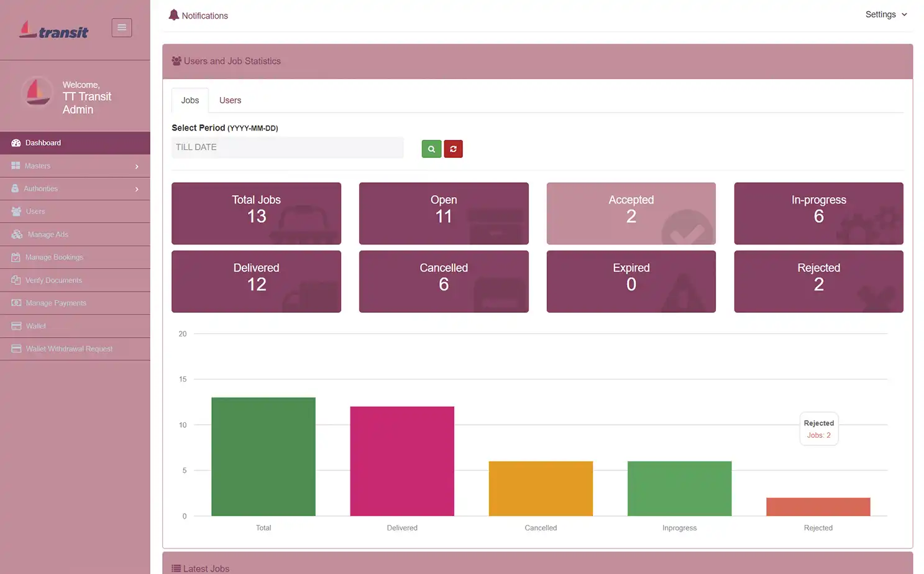Open Wallet Withdrawal Request page
This screenshot has height=574, width=924.
point(69,348)
